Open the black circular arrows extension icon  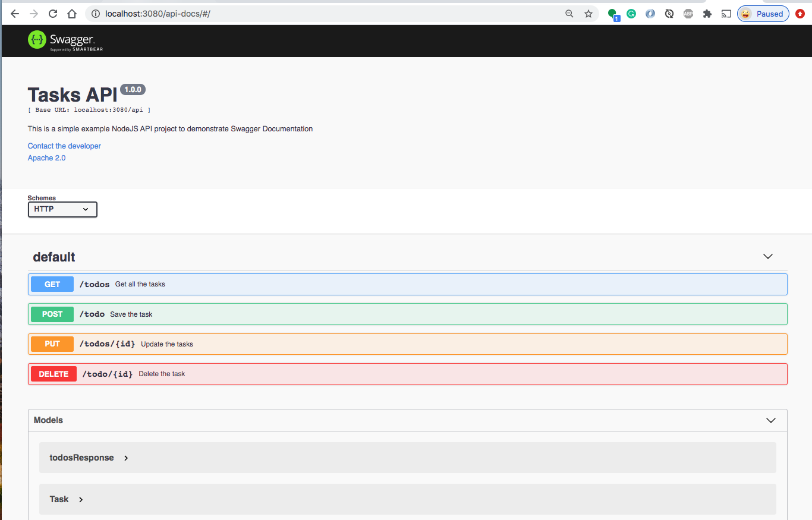tap(669, 14)
